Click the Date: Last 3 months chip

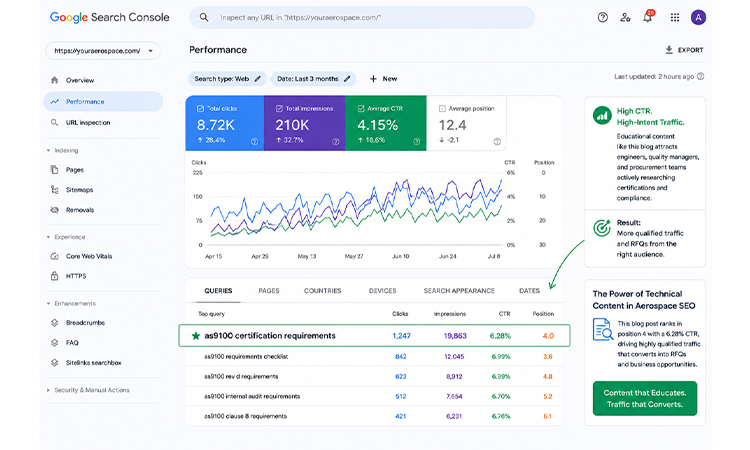[x=313, y=79]
